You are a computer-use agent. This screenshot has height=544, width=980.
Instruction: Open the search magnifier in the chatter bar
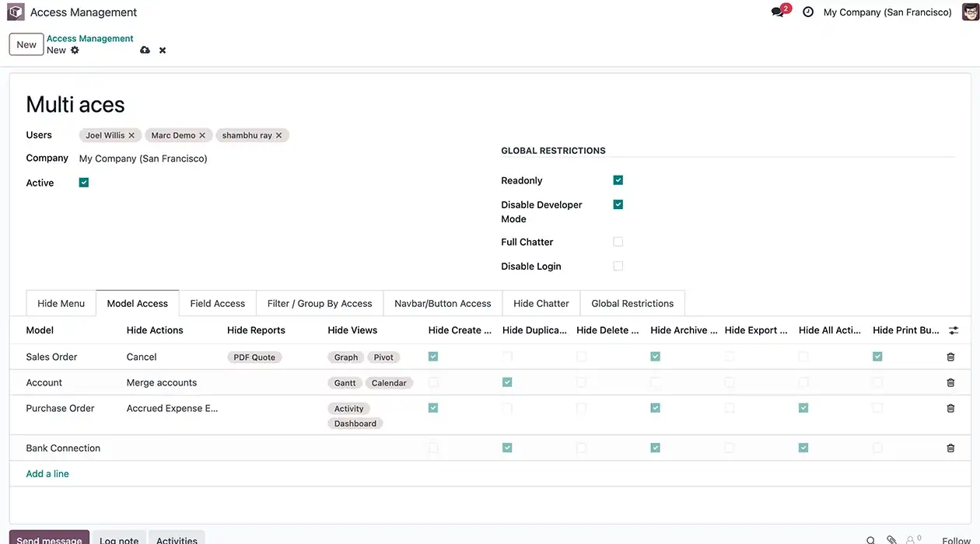(869, 539)
